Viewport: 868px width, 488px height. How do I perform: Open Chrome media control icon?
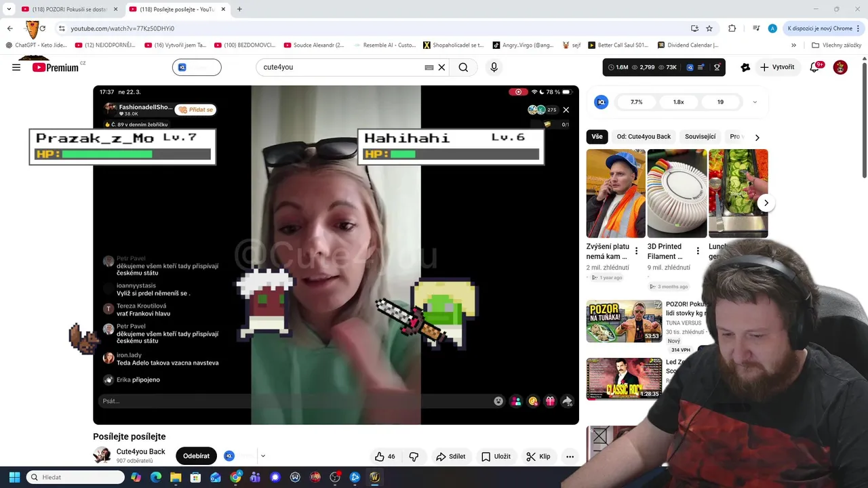coord(756,28)
